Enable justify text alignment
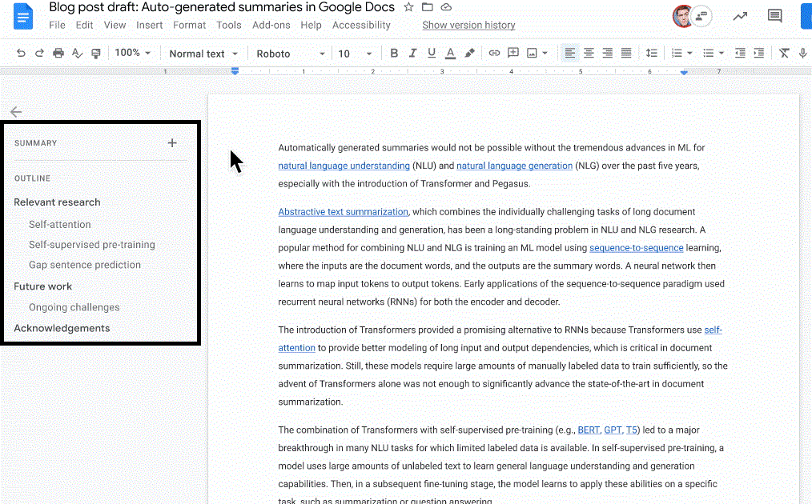This screenshot has height=504, width=812. [626, 54]
